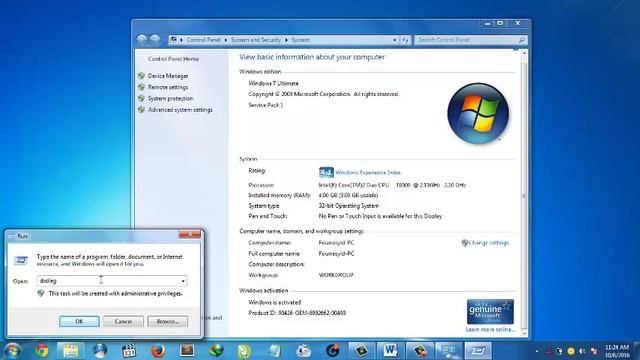Viewport: 640px width, 360px height.
Task: Click the volume speaker tray icon
Action: click(582, 351)
